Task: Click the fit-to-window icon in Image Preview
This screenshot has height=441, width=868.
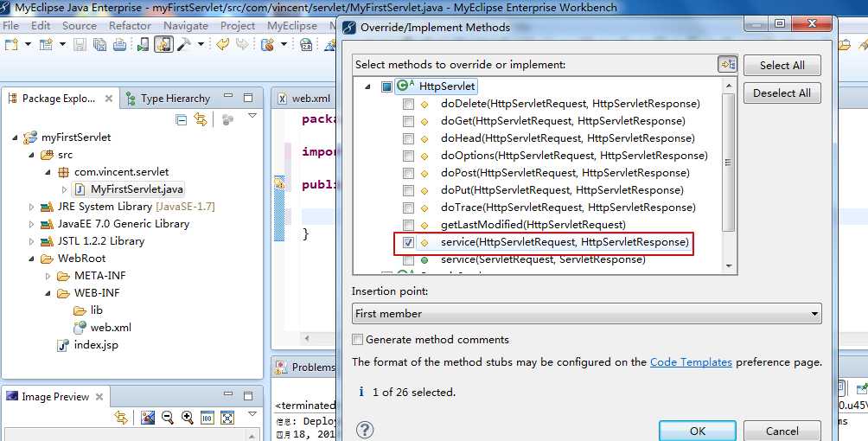Action: tap(227, 418)
